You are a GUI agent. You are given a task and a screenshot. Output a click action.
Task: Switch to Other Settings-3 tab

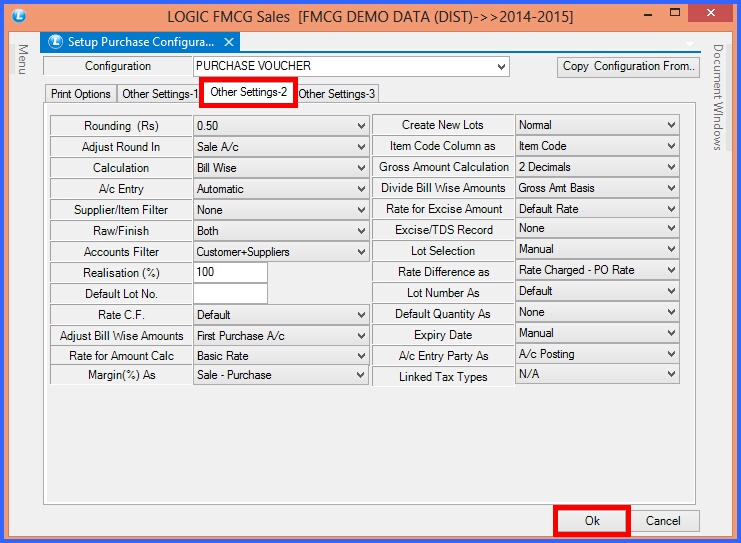[x=336, y=94]
